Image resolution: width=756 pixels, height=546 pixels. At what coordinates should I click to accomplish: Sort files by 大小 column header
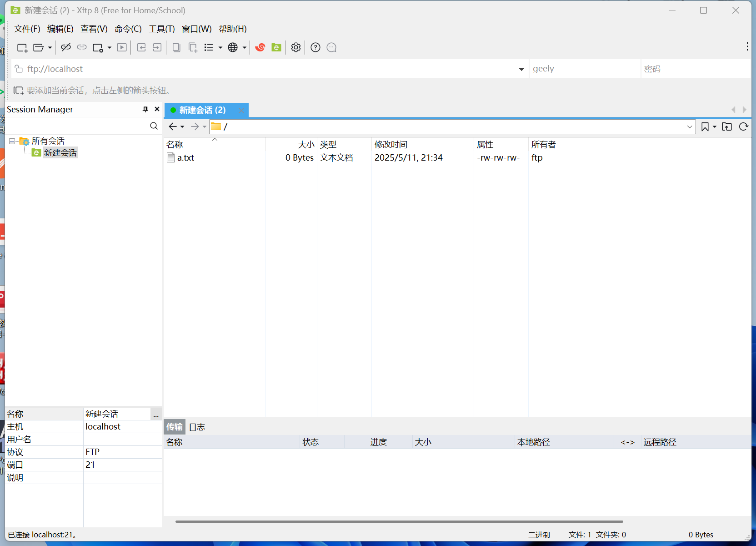click(x=291, y=144)
